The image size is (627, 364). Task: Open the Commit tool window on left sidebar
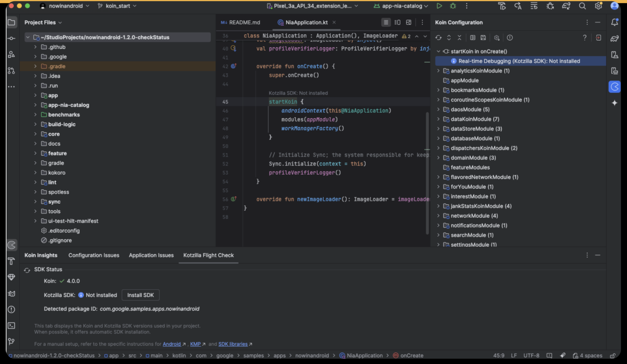point(11,38)
